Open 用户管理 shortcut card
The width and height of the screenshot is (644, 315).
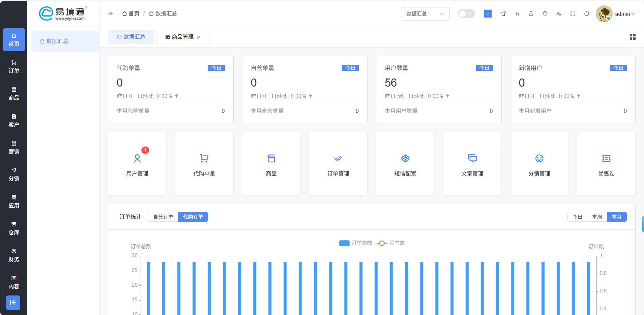137,163
